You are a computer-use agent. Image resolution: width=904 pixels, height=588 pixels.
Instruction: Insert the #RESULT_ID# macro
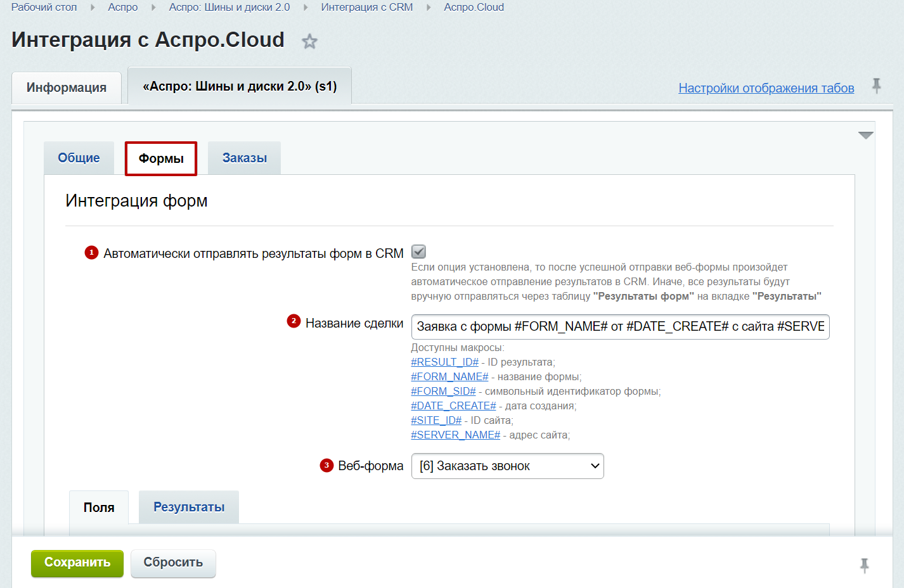coord(444,362)
